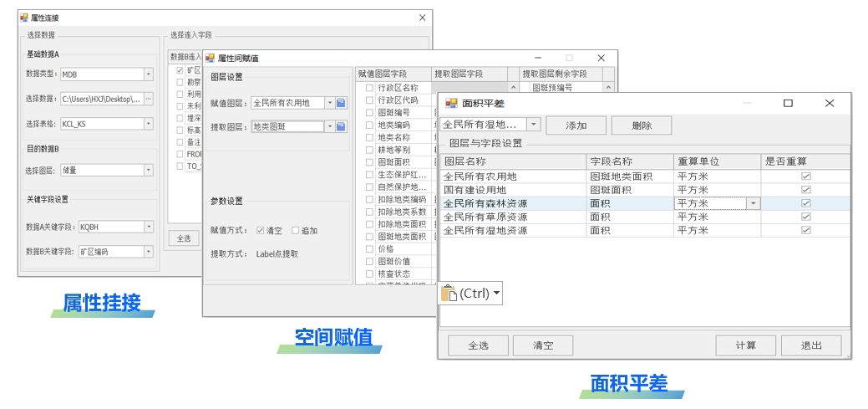The width and height of the screenshot is (868, 409).
Task: Expand the 数据B关键字段 矿区编码 dropdown
Action: point(149,252)
